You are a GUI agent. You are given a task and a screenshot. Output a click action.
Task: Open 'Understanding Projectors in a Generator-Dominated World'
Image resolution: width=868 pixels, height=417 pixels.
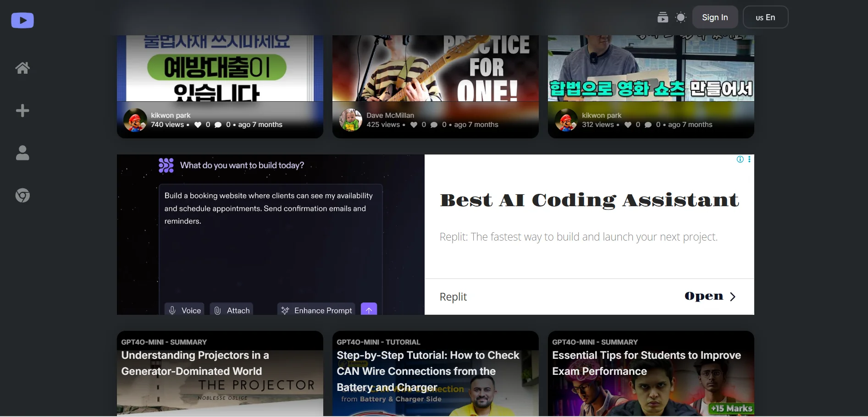tap(220, 373)
